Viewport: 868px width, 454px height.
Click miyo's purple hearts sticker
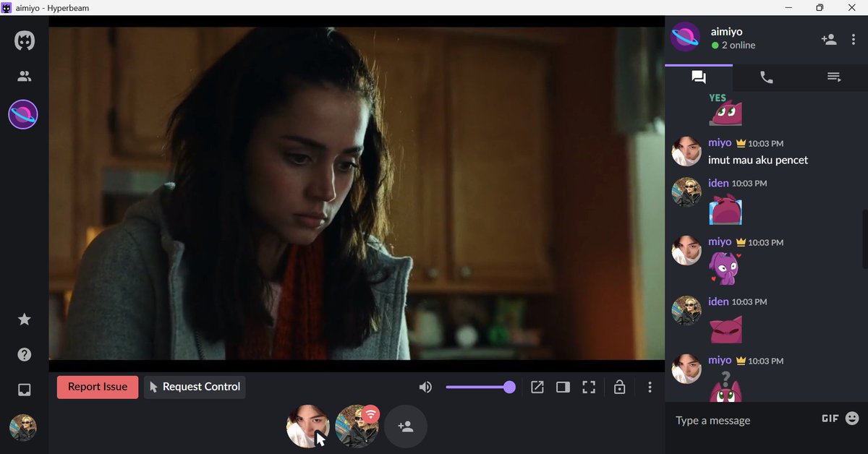point(726,268)
